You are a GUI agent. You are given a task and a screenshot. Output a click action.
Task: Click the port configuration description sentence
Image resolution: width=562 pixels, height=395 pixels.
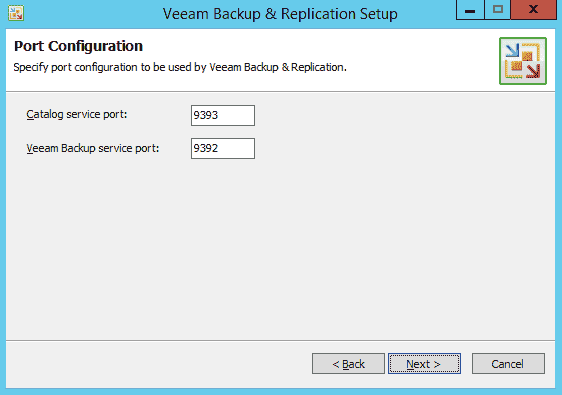click(180, 67)
